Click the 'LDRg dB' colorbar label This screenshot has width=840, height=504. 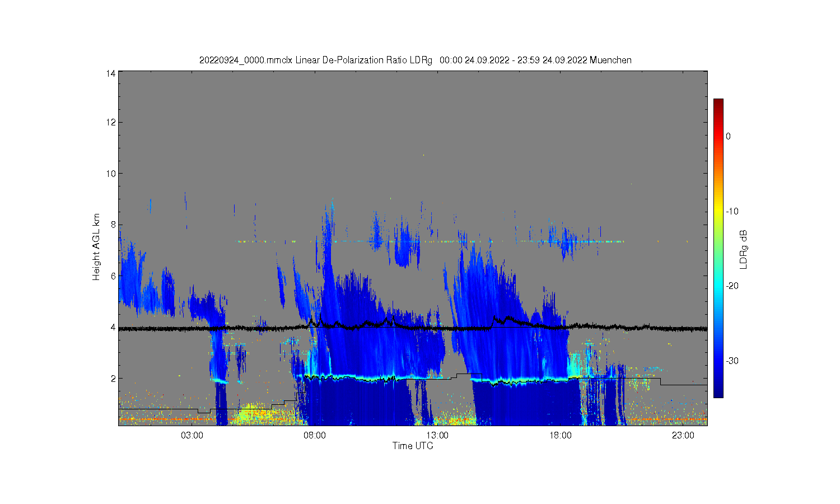pos(744,250)
